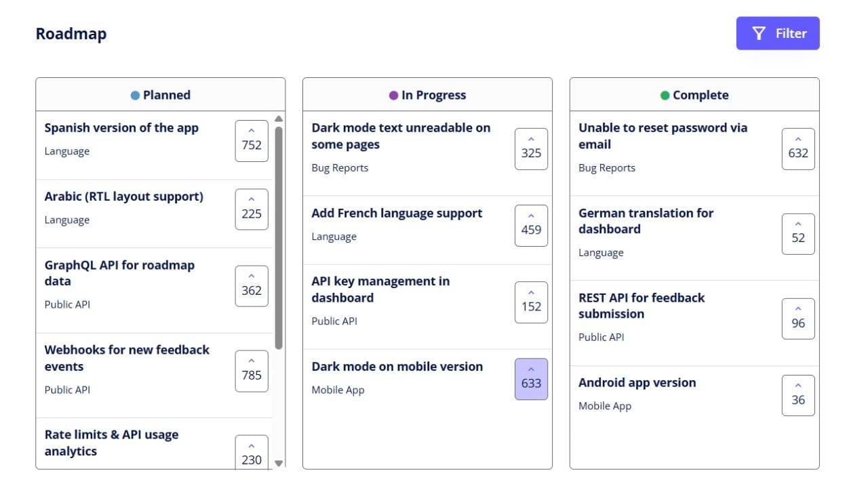
Task: Click the filter funnel icon
Action: 757,33
